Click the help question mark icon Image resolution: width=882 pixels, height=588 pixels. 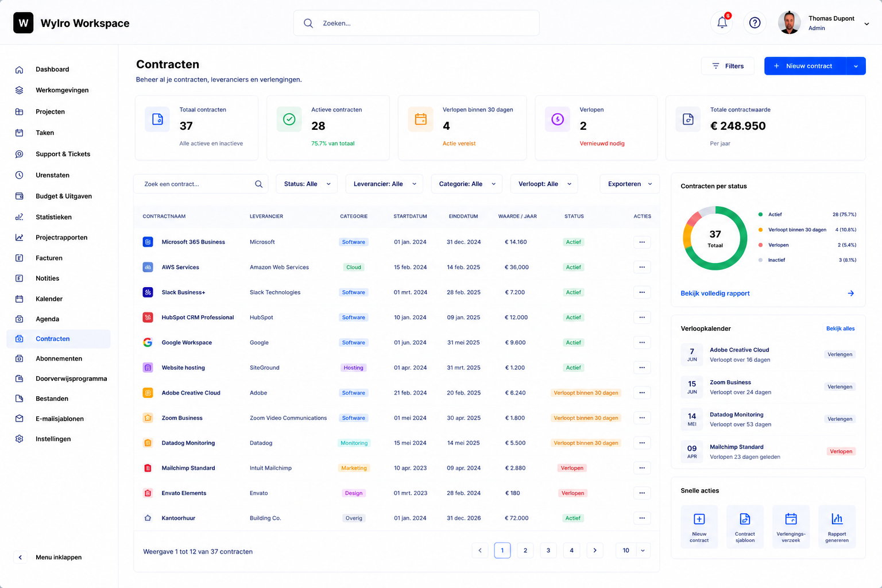(755, 23)
